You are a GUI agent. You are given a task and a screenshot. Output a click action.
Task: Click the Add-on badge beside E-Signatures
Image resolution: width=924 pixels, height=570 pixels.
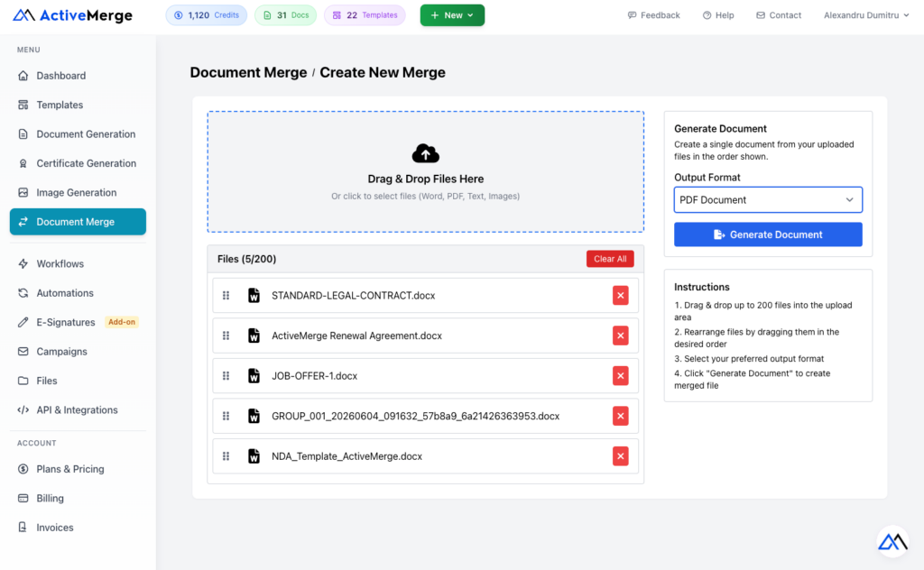[122, 322]
